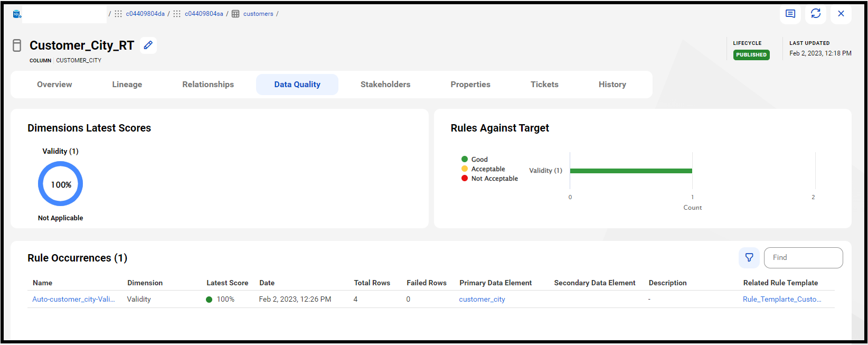
Task: Click the Rules Against Target heading
Action: (499, 128)
